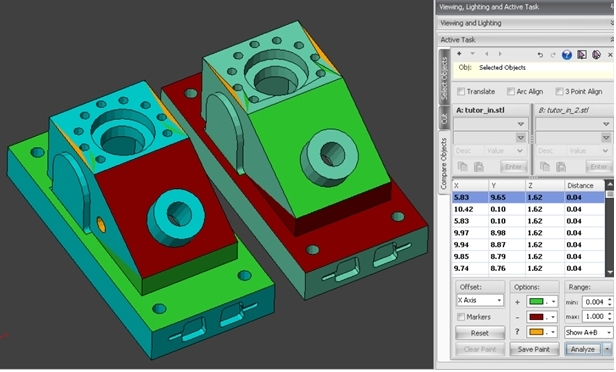Click the Analyze button

[583, 349]
